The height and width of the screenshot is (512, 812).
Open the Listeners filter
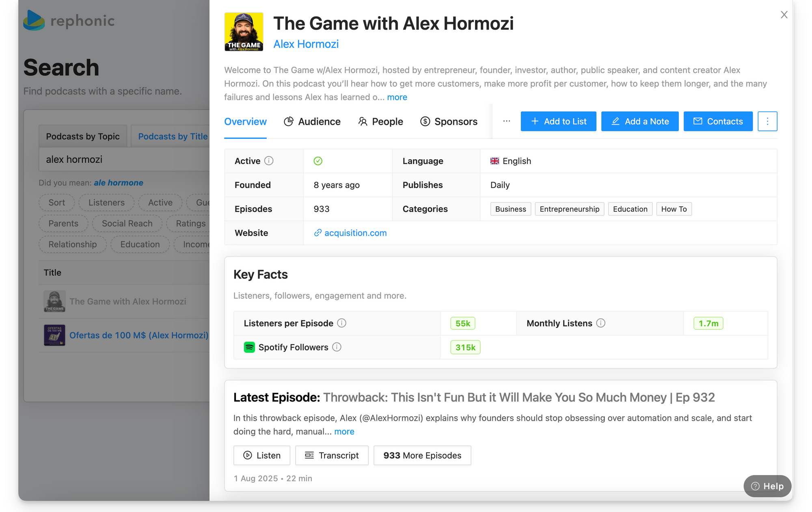pos(106,203)
